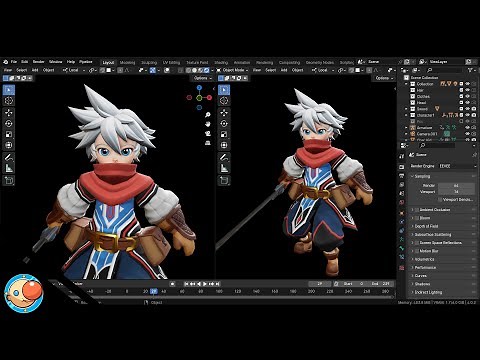Toggle the Viewport Denoising checkbox
This screenshot has width=480, height=360.
440,200
